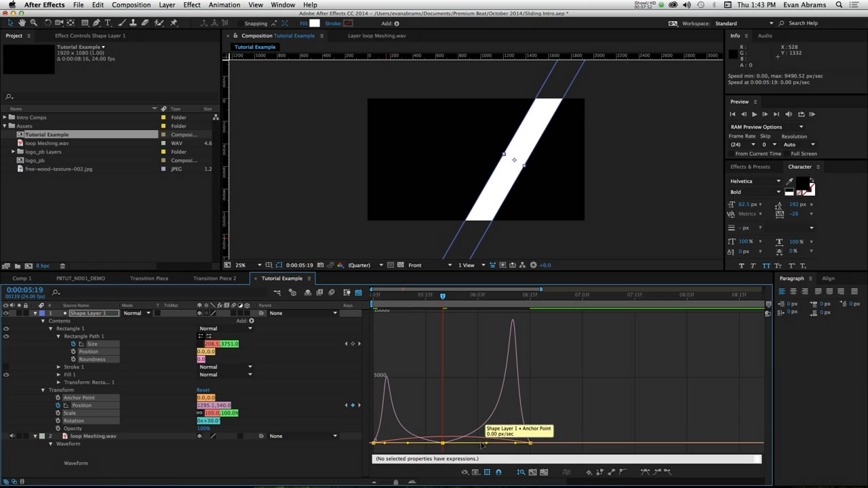
Task: Click Reset link for Transform
Action: 203,390
